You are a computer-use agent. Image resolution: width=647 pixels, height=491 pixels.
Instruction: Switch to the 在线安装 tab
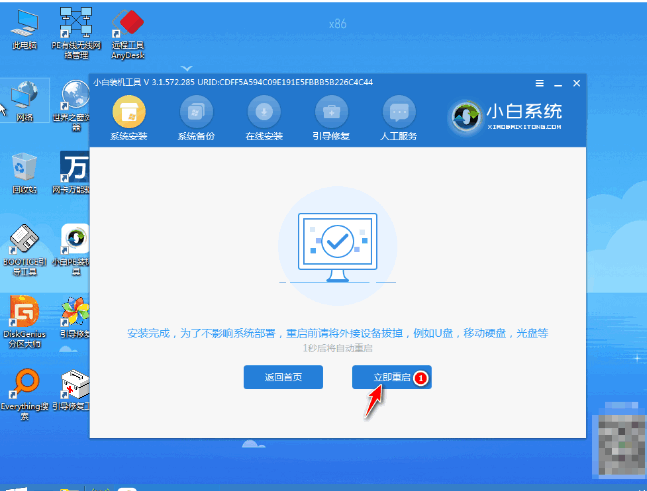[x=264, y=118]
